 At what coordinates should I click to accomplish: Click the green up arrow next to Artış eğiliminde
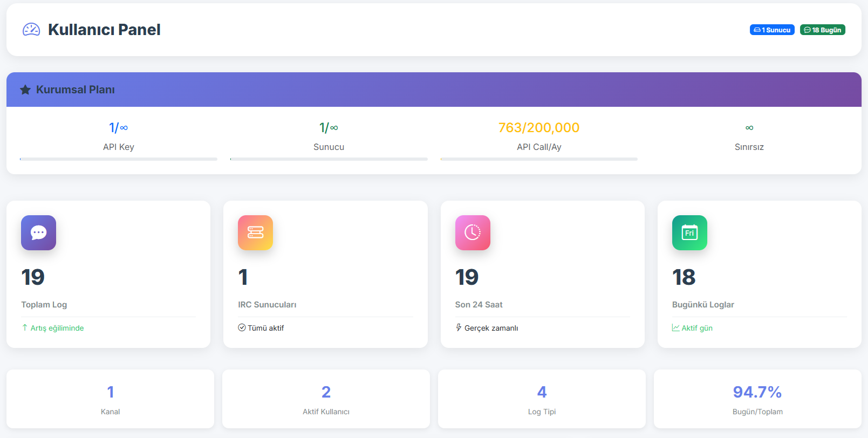[x=25, y=328]
